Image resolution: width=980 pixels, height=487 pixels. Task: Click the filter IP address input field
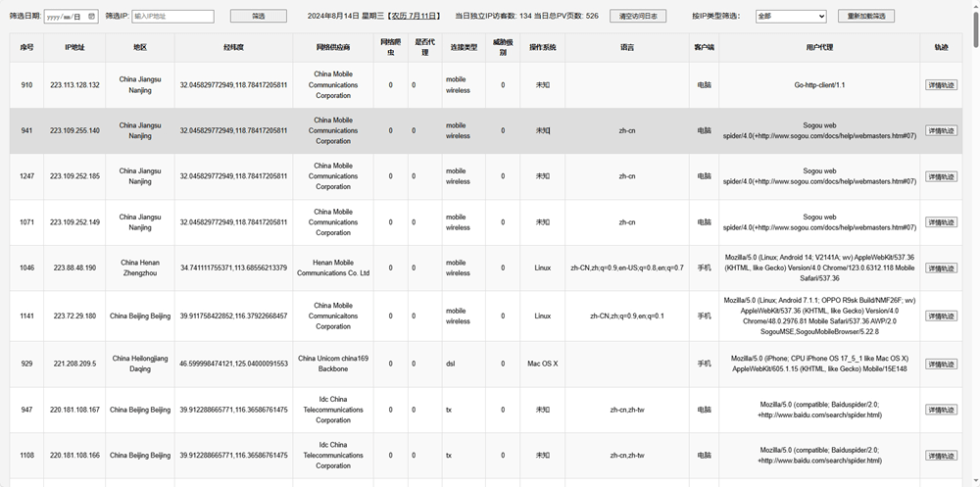tap(173, 17)
